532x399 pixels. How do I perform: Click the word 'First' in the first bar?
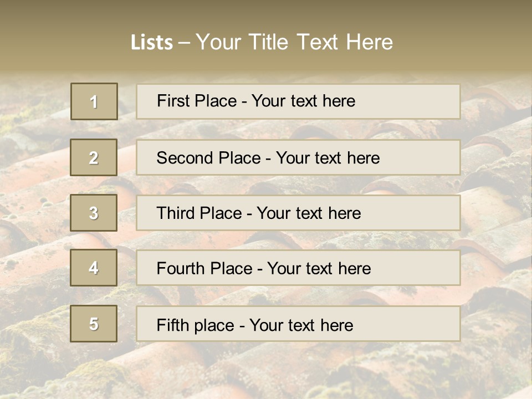(173, 101)
